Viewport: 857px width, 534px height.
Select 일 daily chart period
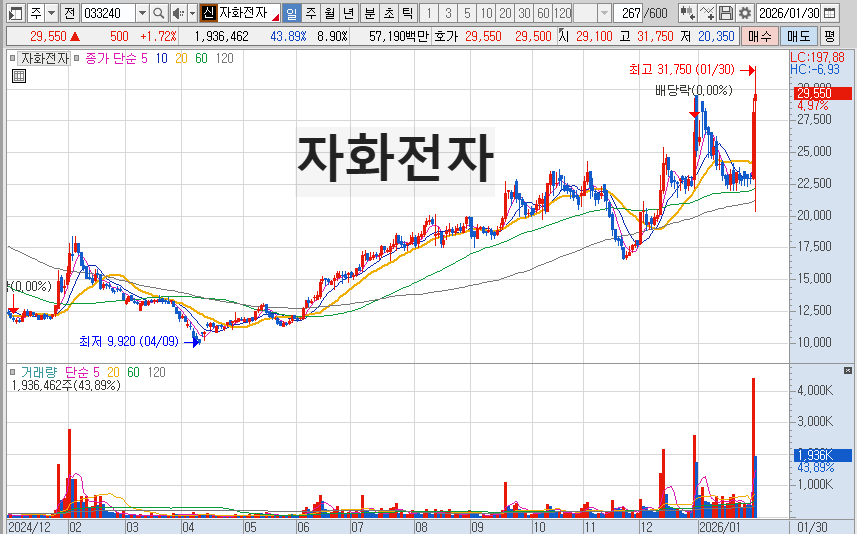pos(292,13)
